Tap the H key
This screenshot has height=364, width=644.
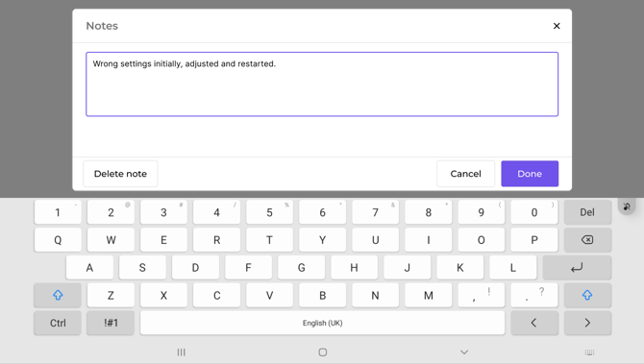(355, 268)
